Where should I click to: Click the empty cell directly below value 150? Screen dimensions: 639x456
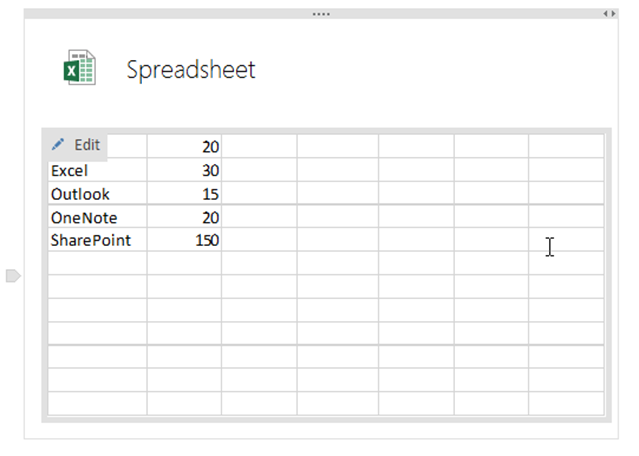[x=184, y=263]
